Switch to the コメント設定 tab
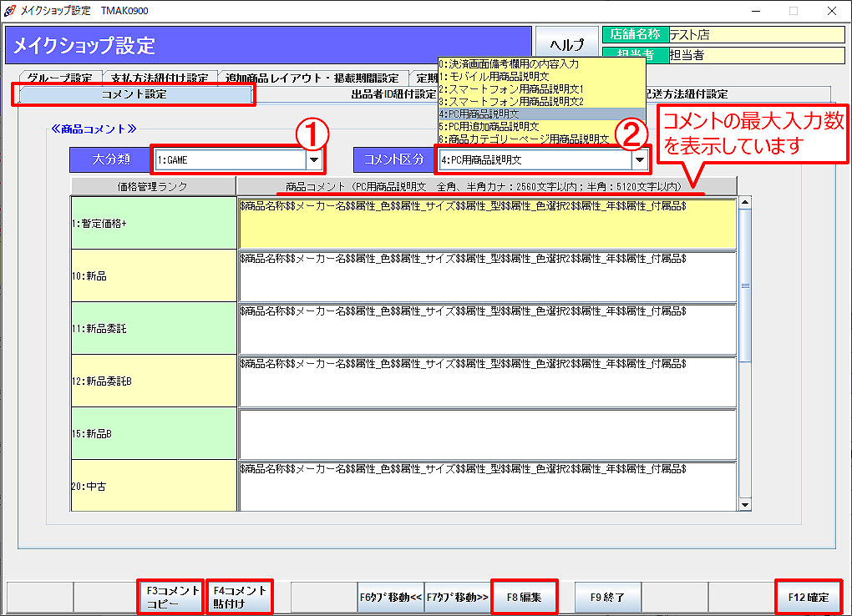The image size is (852, 616). (x=134, y=94)
